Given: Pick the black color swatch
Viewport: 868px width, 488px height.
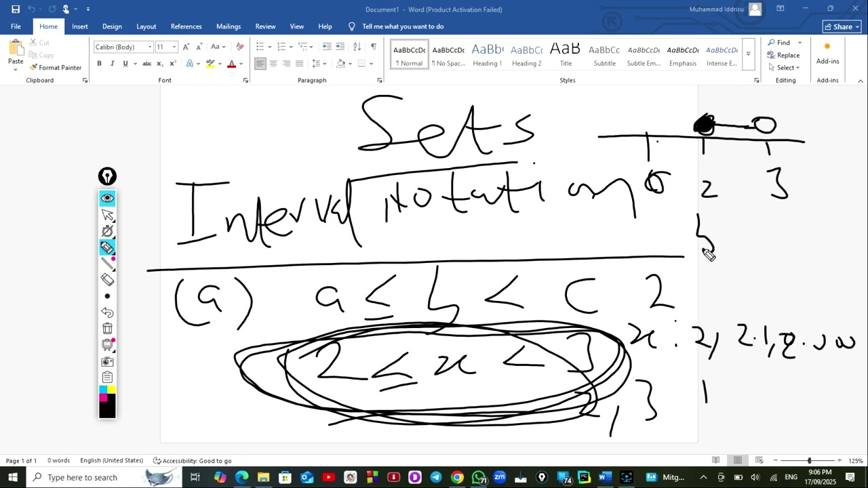Looking at the screenshot, I should click(x=107, y=409).
